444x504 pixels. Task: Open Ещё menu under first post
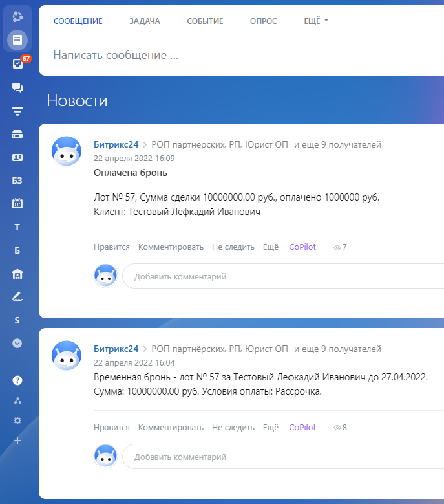(271, 247)
